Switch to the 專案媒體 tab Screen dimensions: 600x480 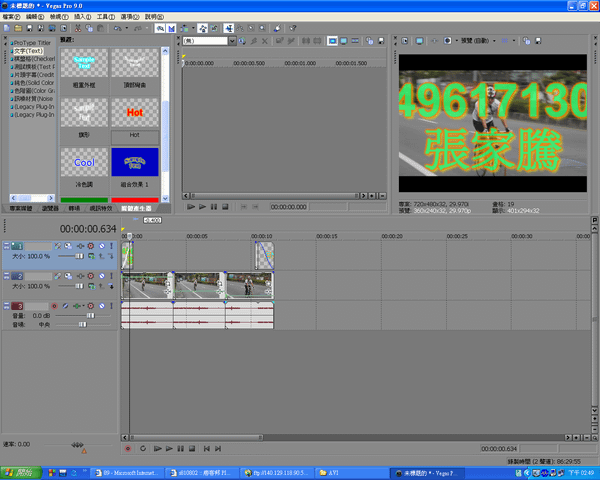click(x=21, y=208)
